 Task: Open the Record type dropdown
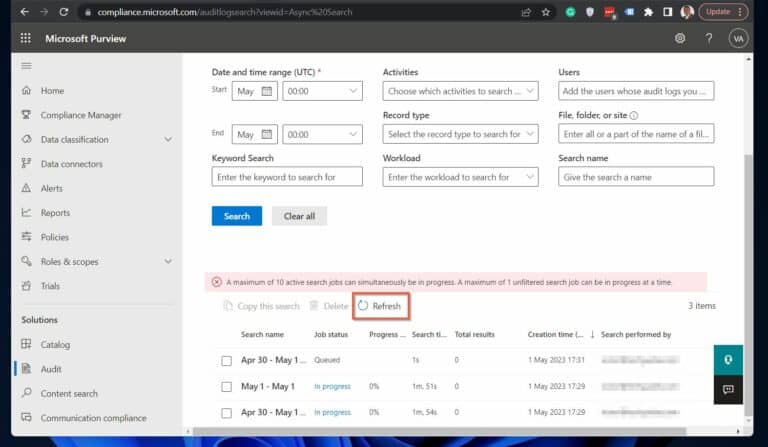click(x=460, y=134)
